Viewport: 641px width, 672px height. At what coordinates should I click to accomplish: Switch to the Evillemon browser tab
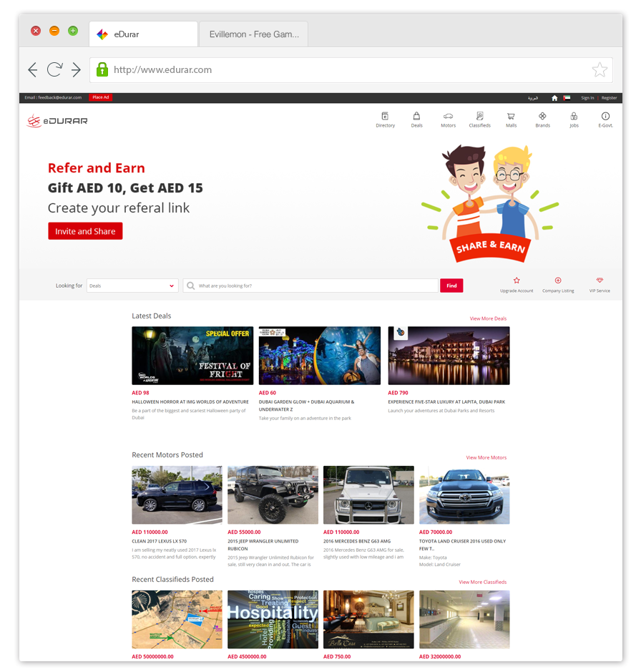[253, 34]
